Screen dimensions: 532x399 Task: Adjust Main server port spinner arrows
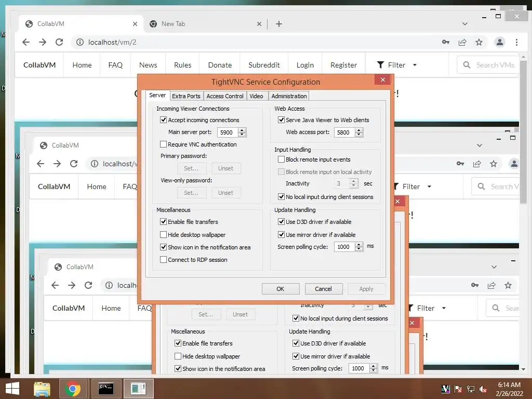pyautogui.click(x=242, y=132)
